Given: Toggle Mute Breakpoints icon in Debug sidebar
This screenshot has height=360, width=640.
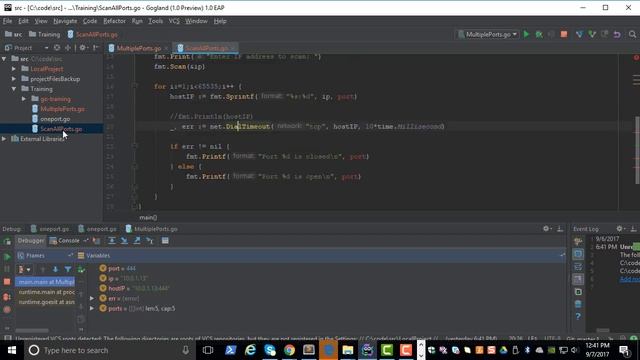Looking at the screenshot, I should 7,309.
